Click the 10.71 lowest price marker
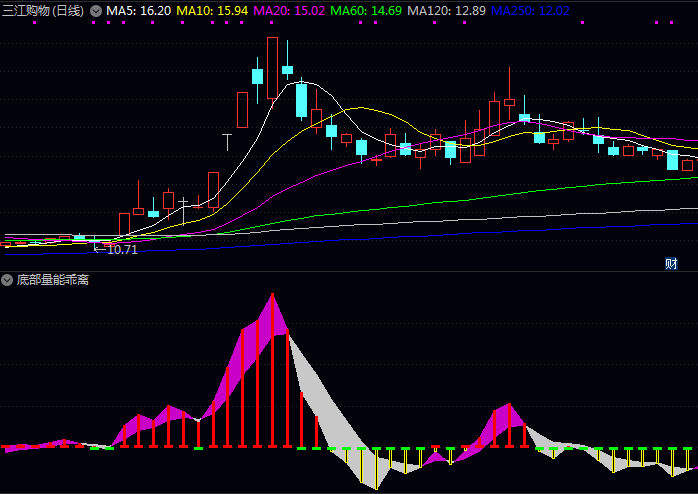 (x=122, y=249)
